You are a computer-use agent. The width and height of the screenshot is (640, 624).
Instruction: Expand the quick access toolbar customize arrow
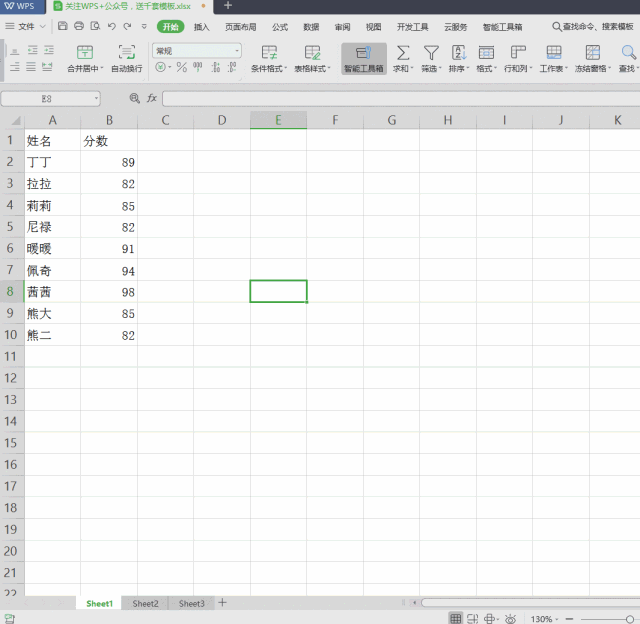click(144, 27)
